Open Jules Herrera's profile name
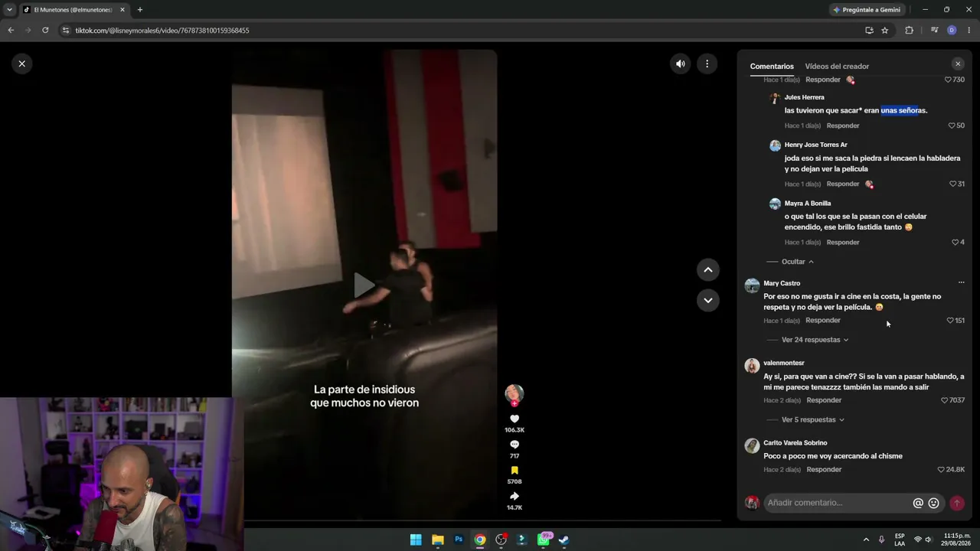 (804, 97)
